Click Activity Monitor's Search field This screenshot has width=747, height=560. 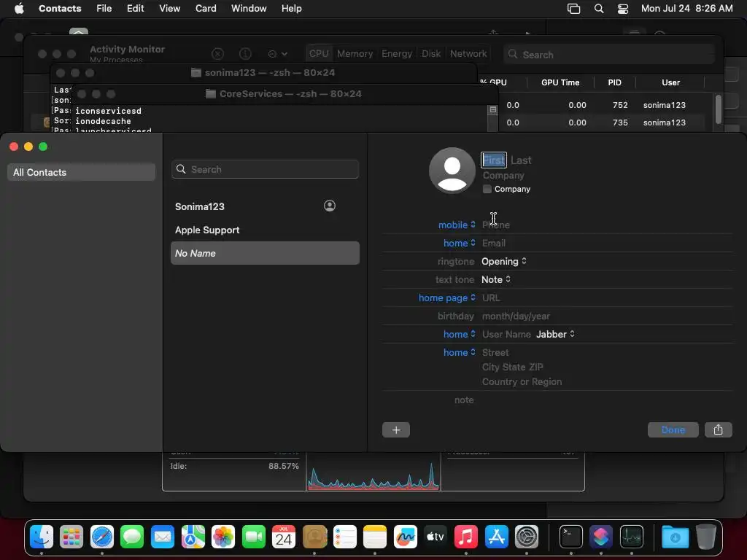(609, 54)
